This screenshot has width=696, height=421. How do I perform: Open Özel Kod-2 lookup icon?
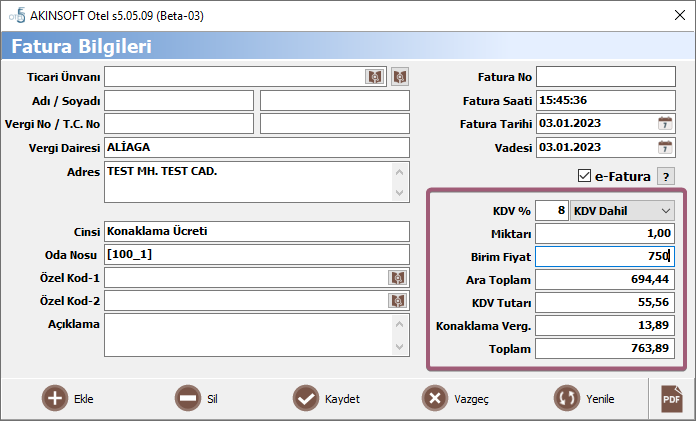(398, 301)
